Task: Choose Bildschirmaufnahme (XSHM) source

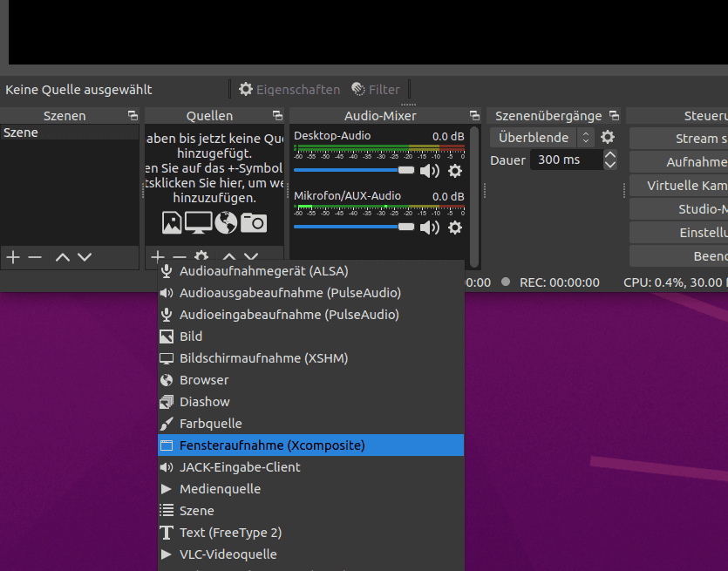Action: tap(263, 358)
